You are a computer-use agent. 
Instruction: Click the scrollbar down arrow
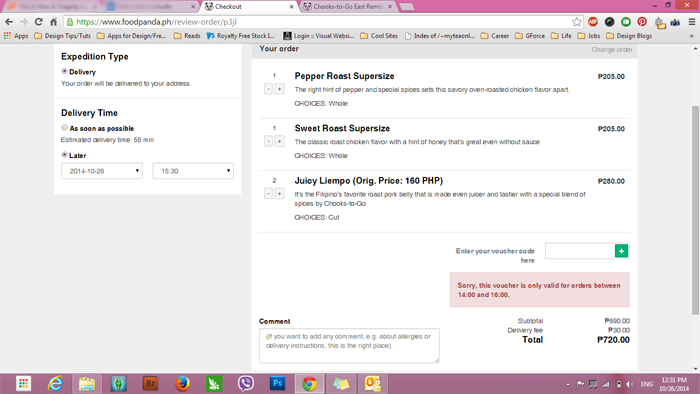pyautogui.click(x=695, y=369)
